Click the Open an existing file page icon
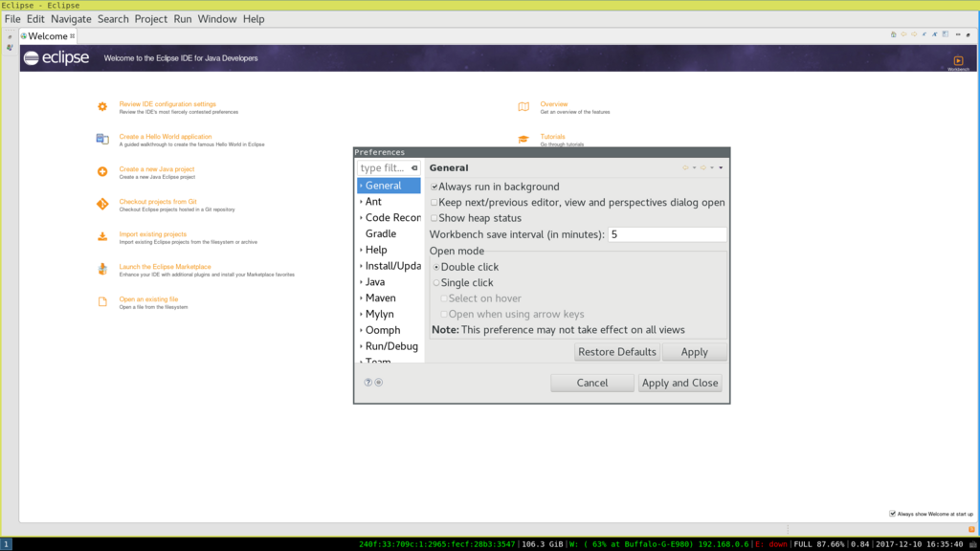980x551 pixels. pos(102,301)
